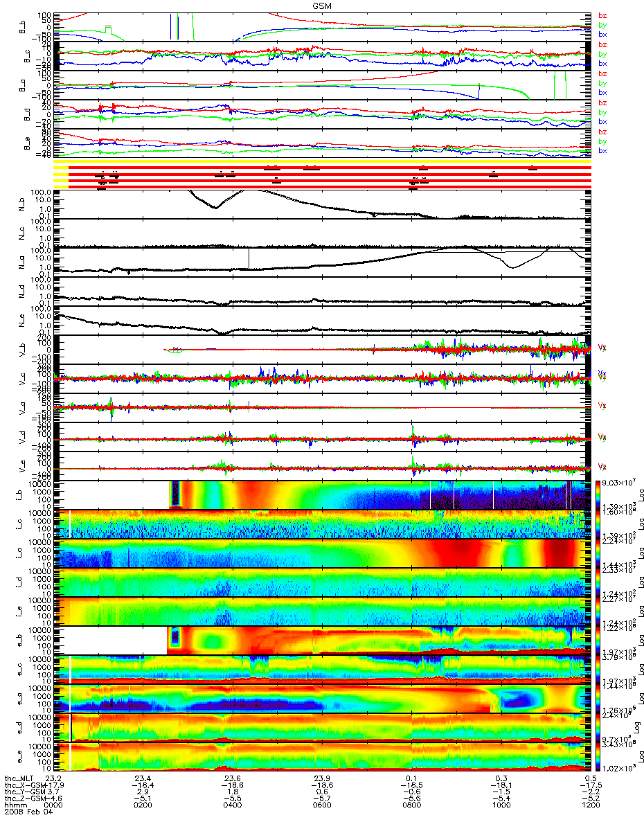Viewport: 644px width, 831px height.
Task: Click the 0200 time tick label
Action: [x=143, y=805]
